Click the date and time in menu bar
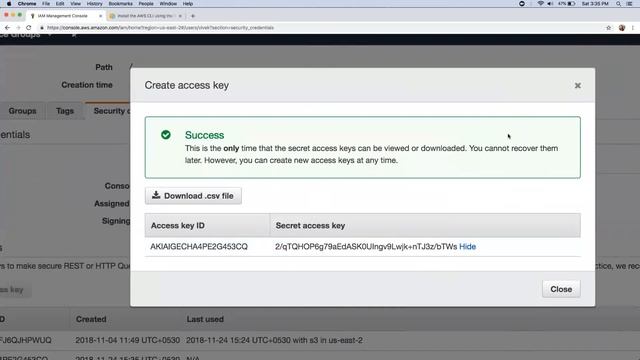Image resolution: width=640 pixels, height=360 pixels. (595, 4)
